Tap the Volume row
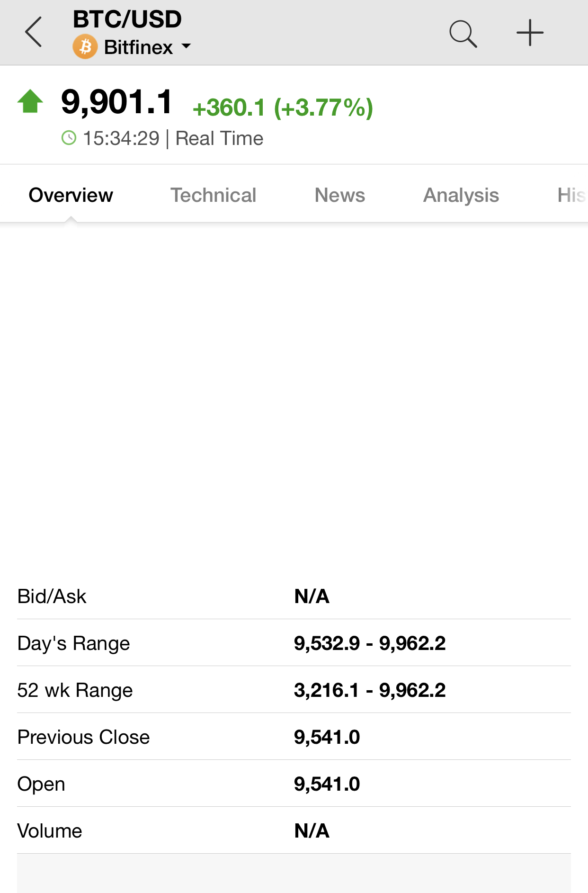Screen dimensions: 588x893 point(294,830)
